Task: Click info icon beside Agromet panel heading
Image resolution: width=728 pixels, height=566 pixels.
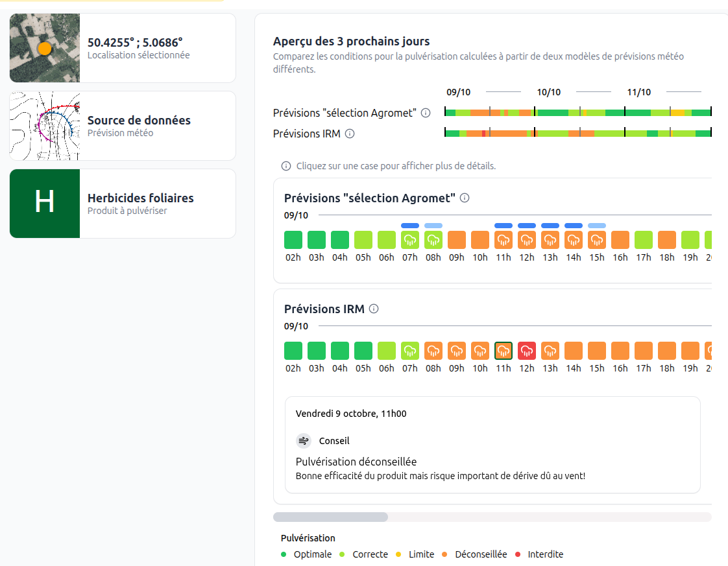Action: pos(465,198)
